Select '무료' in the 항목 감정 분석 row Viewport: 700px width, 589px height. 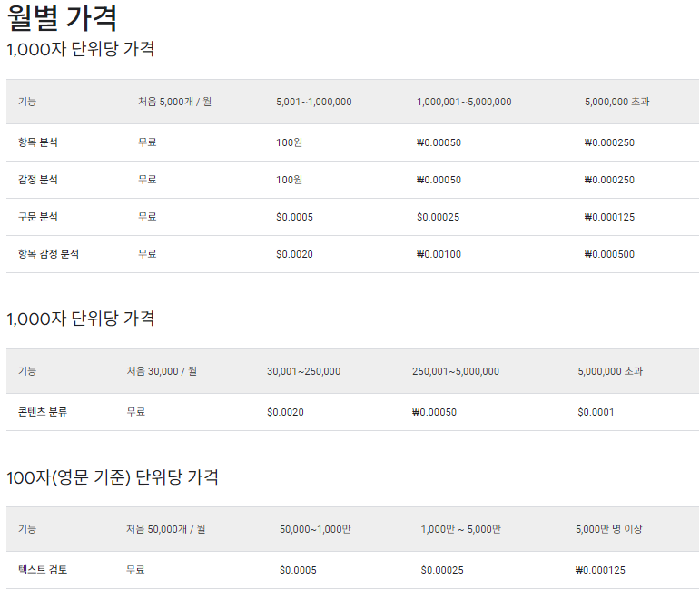pos(147,253)
